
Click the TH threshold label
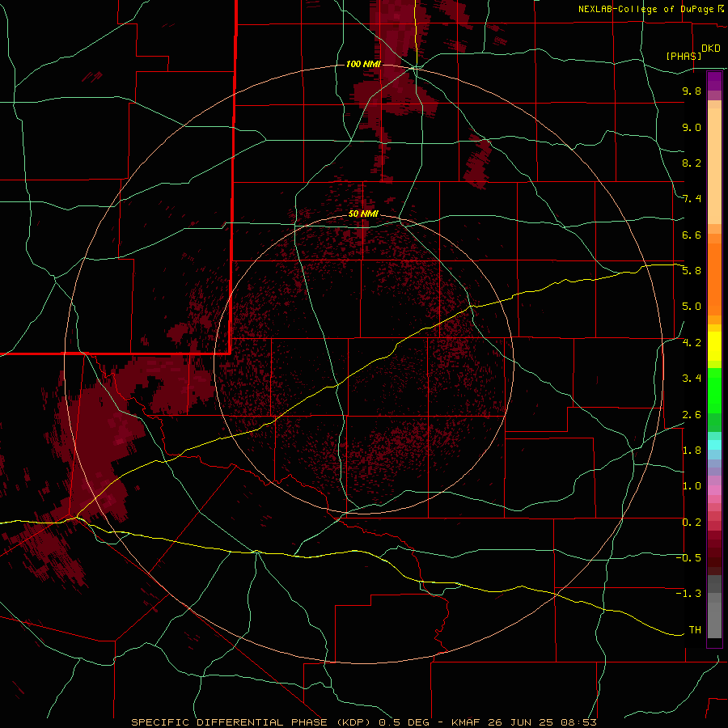coord(695,630)
